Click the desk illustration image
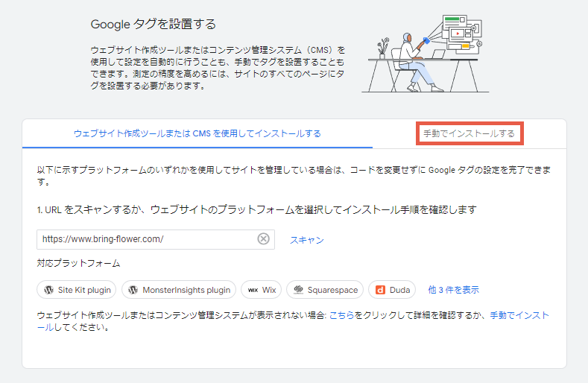This screenshot has height=383, width=588. (426, 53)
